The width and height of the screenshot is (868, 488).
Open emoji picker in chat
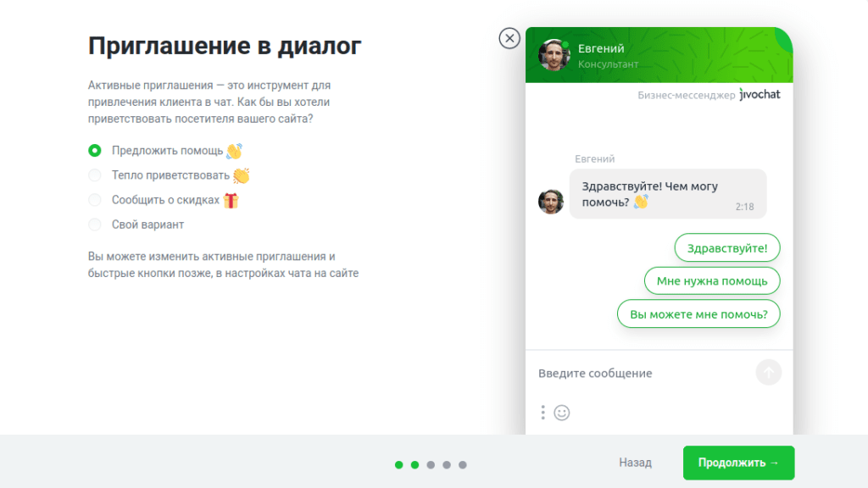[x=562, y=413]
